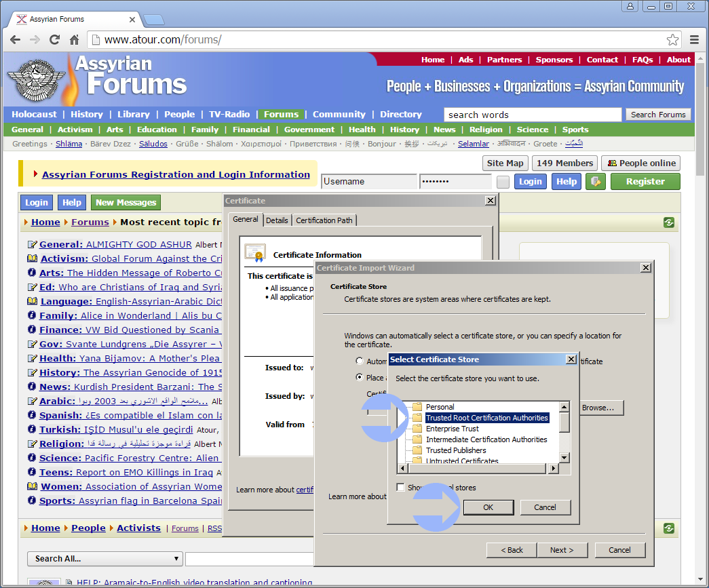Open the new browser tab button
The image size is (709, 588).
[x=154, y=20]
